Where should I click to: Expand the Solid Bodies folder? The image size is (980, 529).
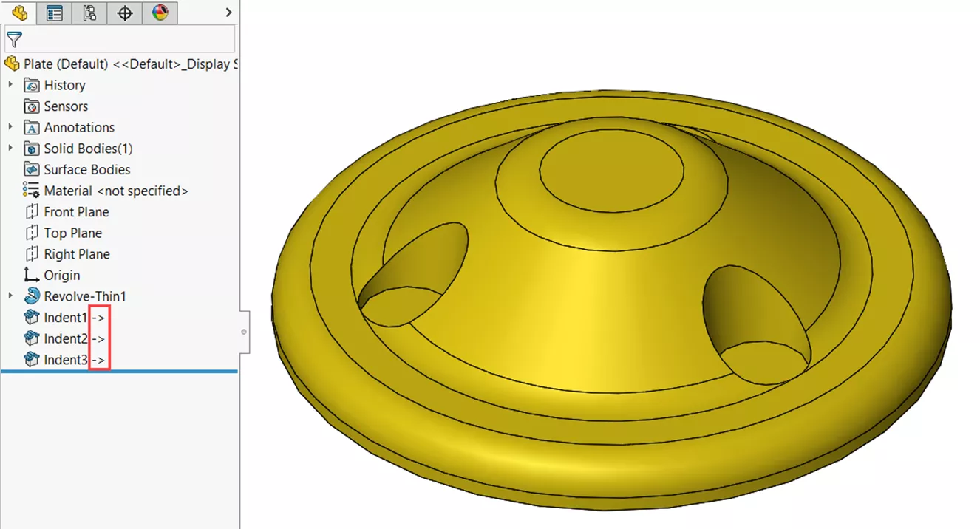(x=10, y=149)
